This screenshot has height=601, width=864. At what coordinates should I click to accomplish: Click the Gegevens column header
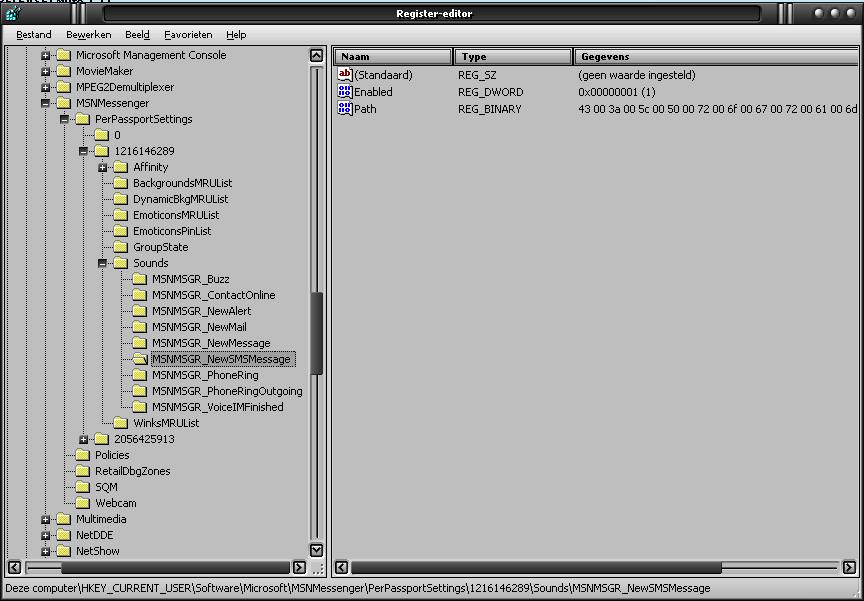[714, 57]
